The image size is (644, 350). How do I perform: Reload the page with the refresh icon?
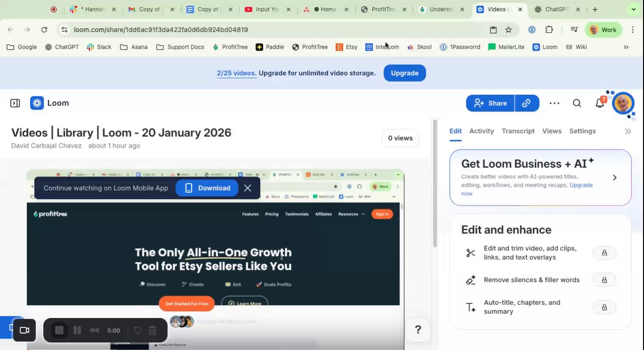click(x=44, y=30)
